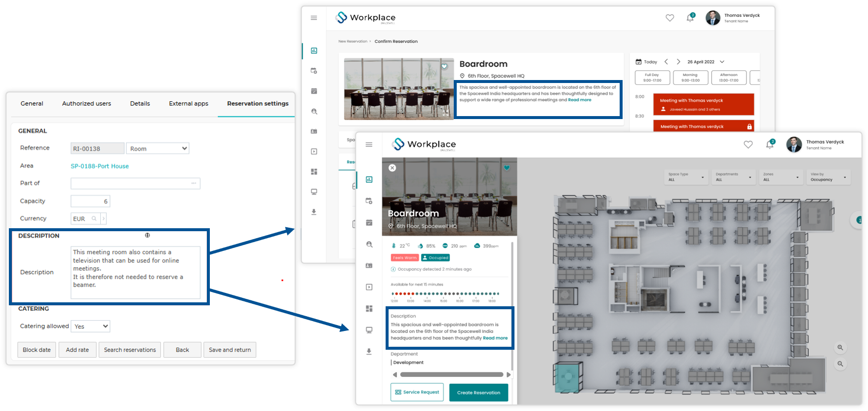Click floor plan zoom-in magnifier
This screenshot has height=411, width=868.
point(840,347)
